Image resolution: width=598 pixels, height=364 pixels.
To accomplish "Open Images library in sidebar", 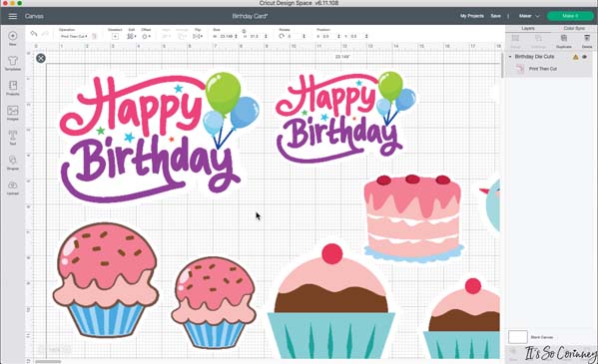I will [13, 113].
